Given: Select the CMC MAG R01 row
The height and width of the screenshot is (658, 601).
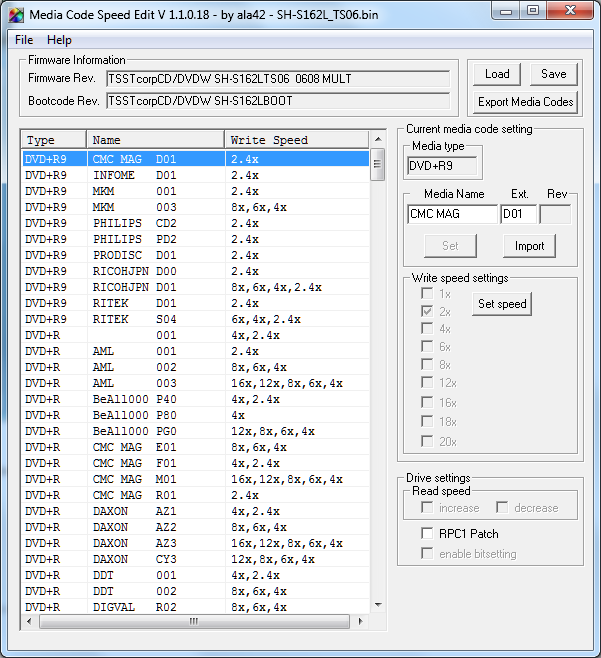Looking at the screenshot, I should point(196,495).
